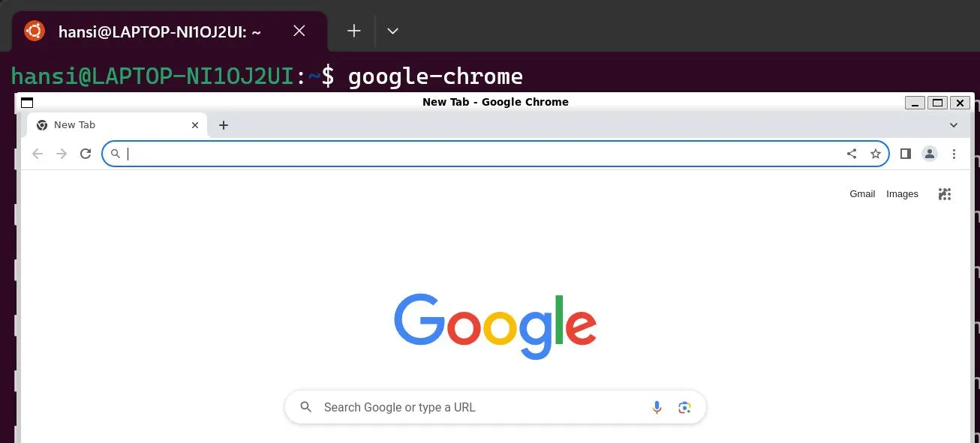Share the current page
Screen dimensions: 980x443
[x=852, y=154]
